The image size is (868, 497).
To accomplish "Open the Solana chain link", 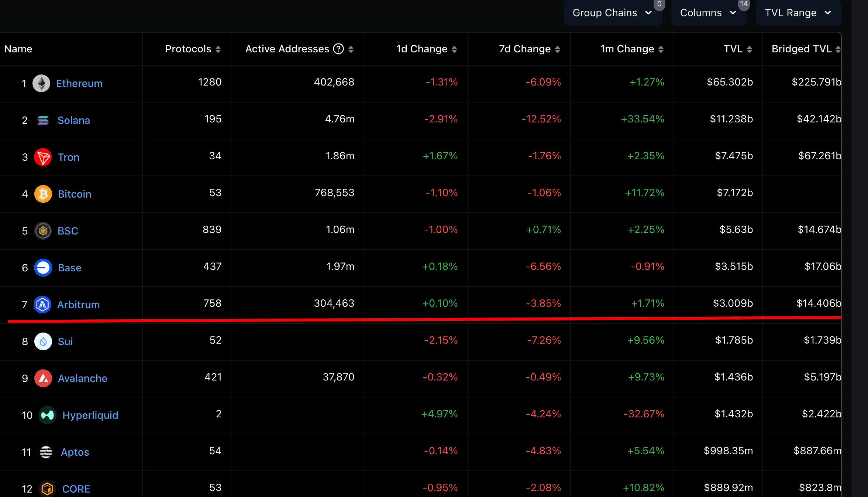I will pos(74,120).
